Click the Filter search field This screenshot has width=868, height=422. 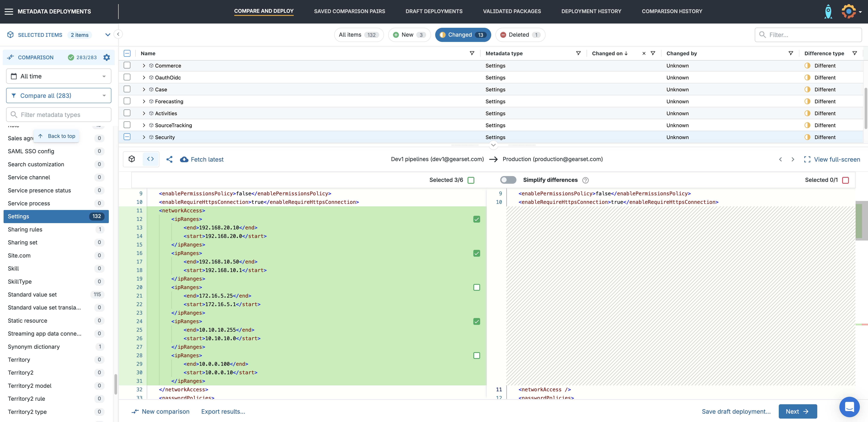(808, 35)
